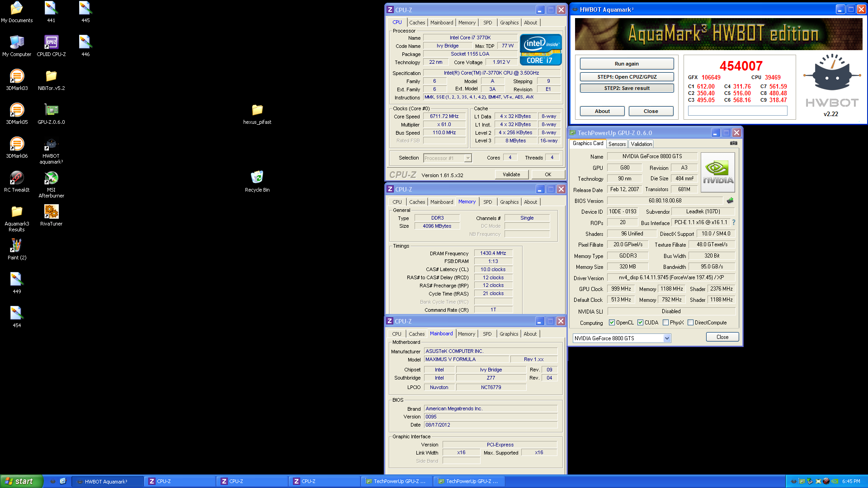868x488 pixels.
Task: Open the RivaTuner desktop icon
Action: point(51,215)
